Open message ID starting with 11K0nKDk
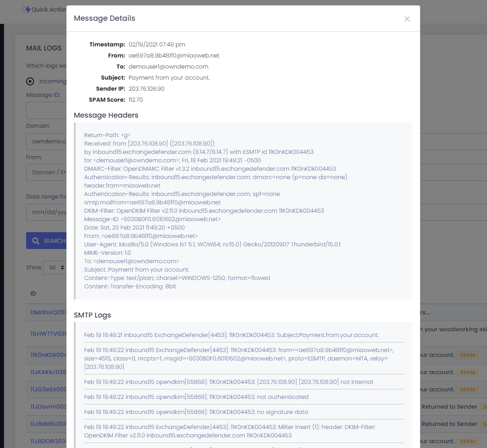487x448 pixels. tap(48, 355)
